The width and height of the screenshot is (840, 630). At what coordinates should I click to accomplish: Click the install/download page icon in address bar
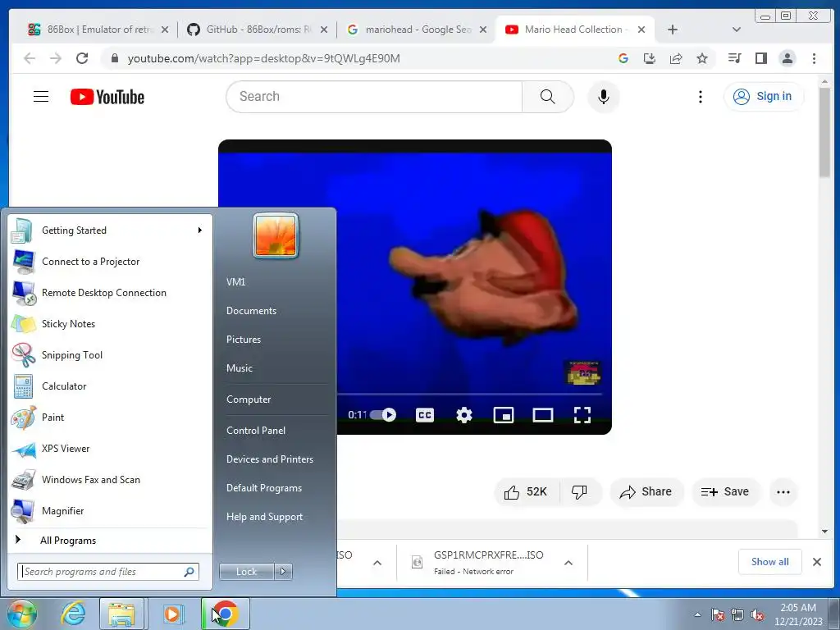(650, 58)
